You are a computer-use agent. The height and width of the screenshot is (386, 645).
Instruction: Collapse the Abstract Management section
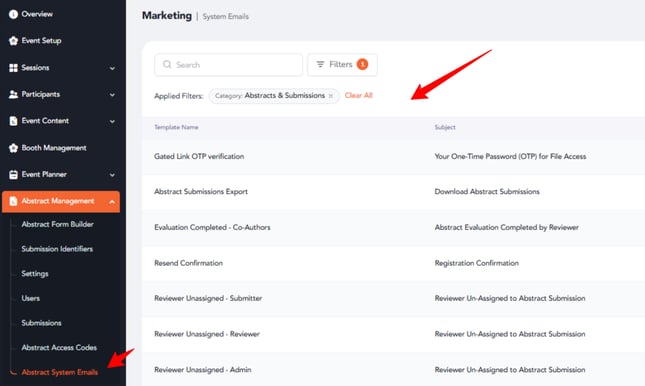click(x=112, y=202)
